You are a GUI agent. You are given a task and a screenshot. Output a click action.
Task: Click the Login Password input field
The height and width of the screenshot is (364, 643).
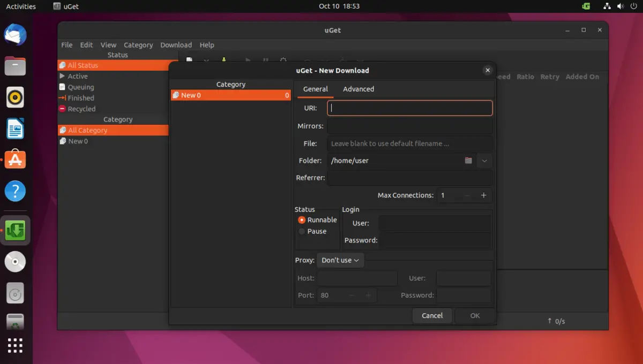pyautogui.click(x=435, y=240)
